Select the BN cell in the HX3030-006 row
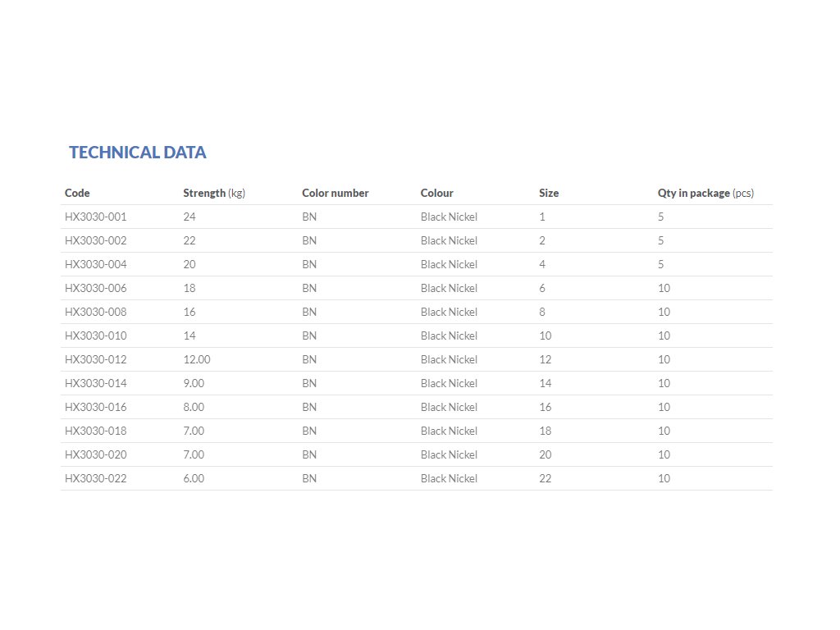 click(x=309, y=289)
